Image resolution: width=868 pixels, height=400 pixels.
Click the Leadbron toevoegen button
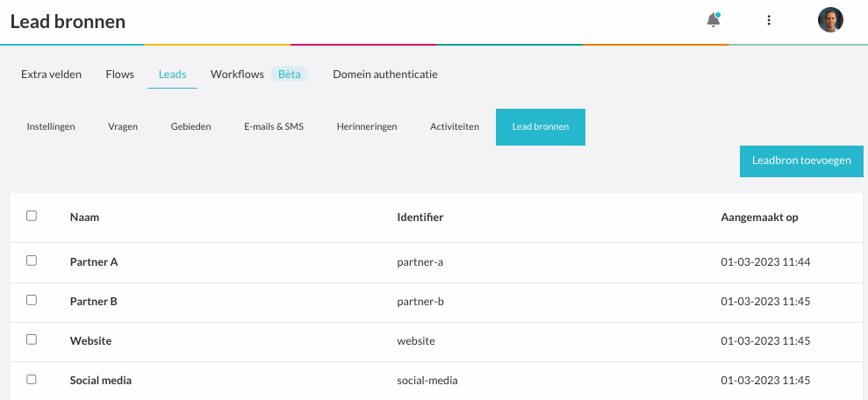(801, 161)
